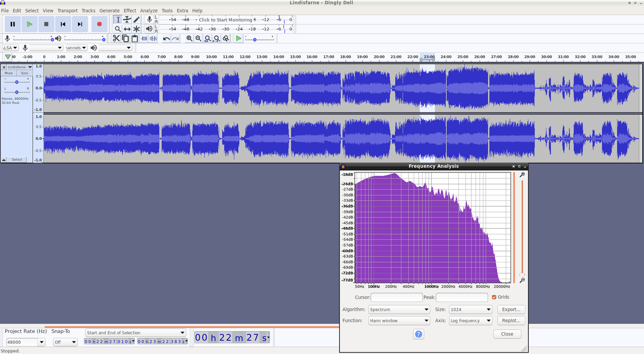Undo the last action

pos(166,38)
